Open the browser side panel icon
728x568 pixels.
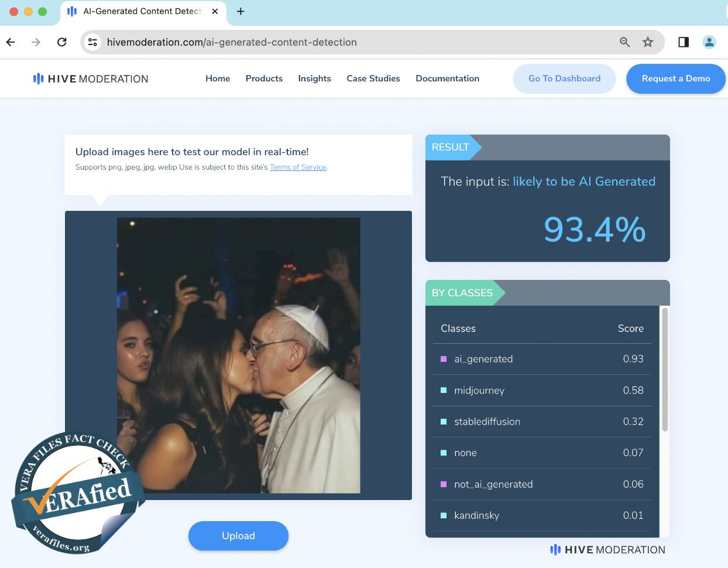pos(683,42)
